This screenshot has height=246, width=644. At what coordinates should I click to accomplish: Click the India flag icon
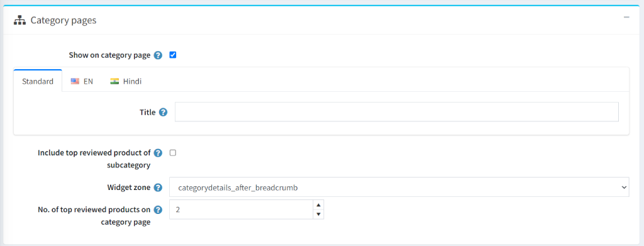pyautogui.click(x=114, y=81)
